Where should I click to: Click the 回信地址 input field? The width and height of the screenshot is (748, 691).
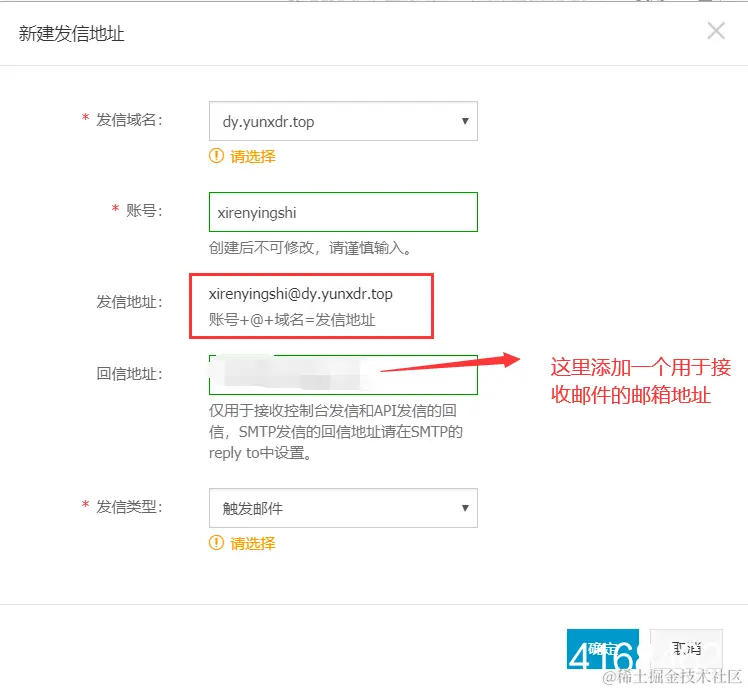tap(343, 375)
